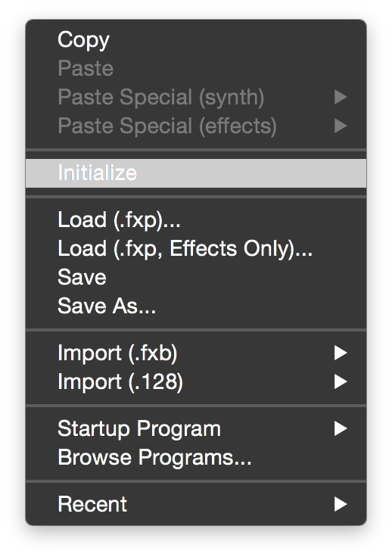392x557 pixels.
Task: Select Save As... menu entry
Action: tap(196, 306)
